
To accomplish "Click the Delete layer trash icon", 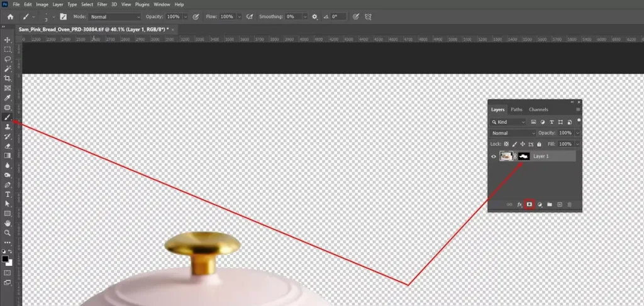I will click(x=569, y=204).
